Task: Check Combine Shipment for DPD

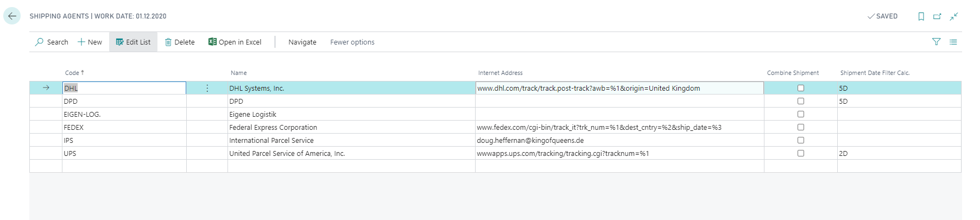Action: [801, 101]
